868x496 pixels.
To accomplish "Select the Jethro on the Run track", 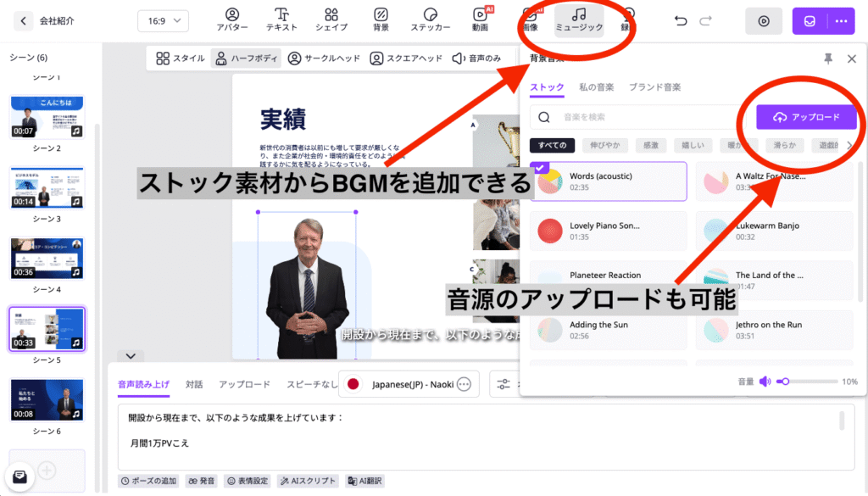I will (775, 330).
